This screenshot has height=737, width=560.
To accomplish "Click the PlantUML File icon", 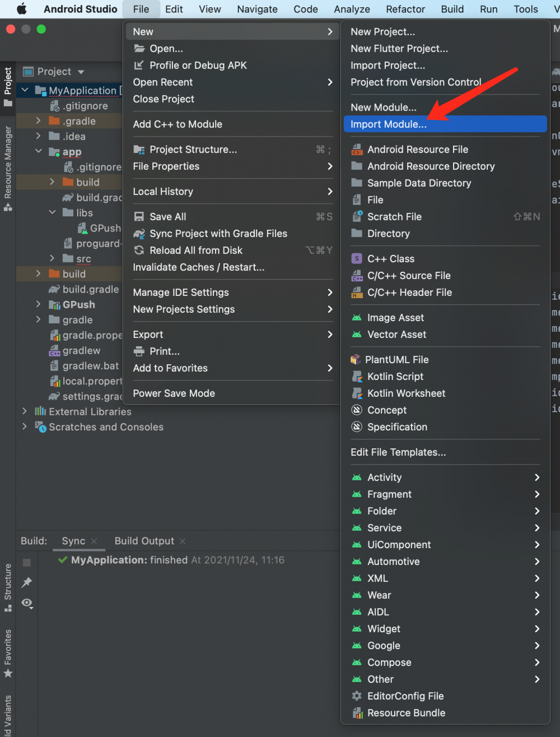I will click(x=356, y=360).
